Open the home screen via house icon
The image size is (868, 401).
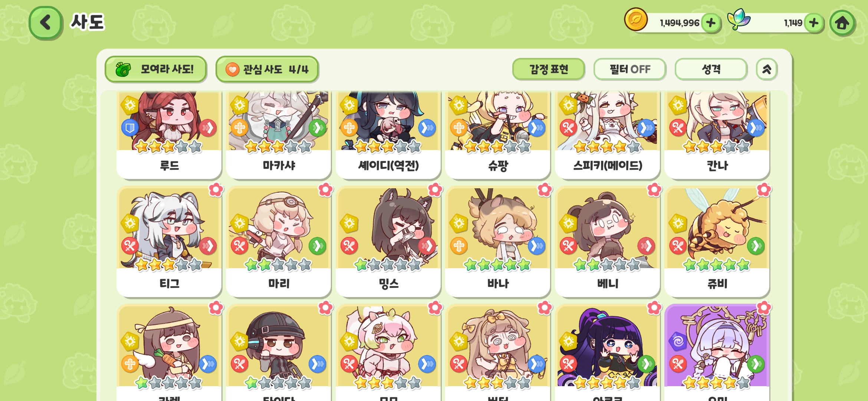tap(842, 23)
